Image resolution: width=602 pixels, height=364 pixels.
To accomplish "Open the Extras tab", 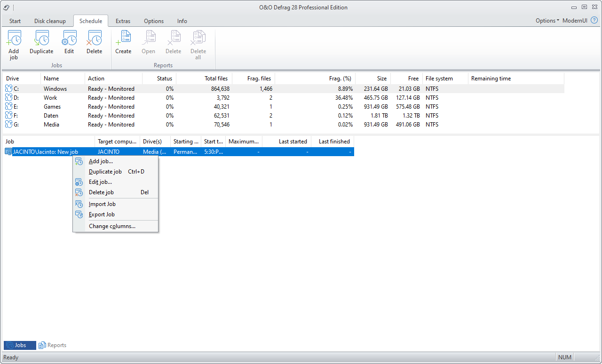I will (123, 21).
